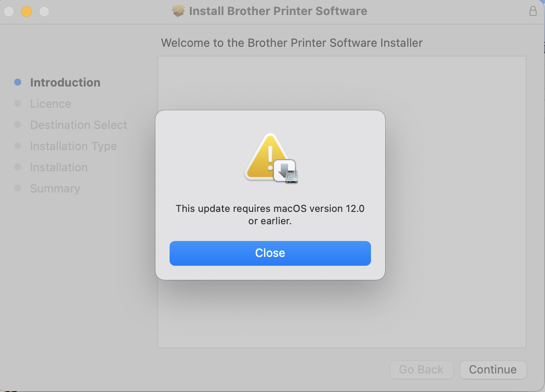Viewport: 545px width, 392px height.
Task: Select the Licence step in the sidebar
Action: 50,104
